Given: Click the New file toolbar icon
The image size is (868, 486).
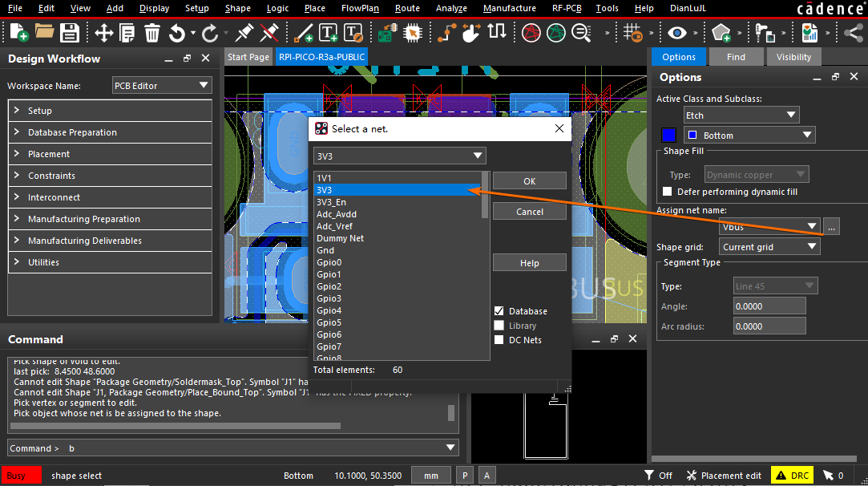Looking at the screenshot, I should 18,33.
